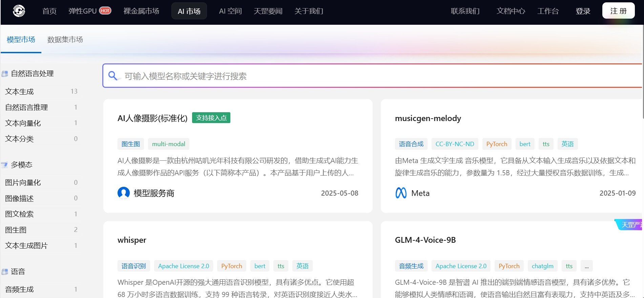Expand the ... tag on GLM-4-Voice-9B
This screenshot has width=644, height=298.
586,266
